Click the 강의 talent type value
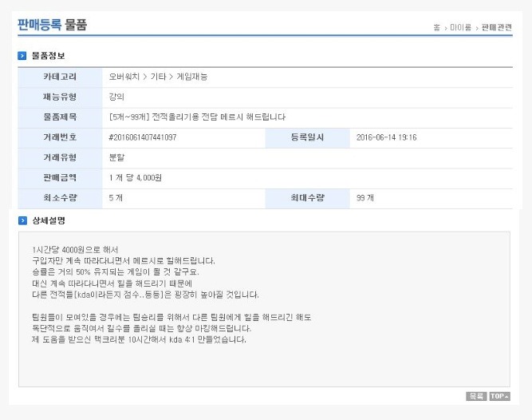This screenshot has width=532, height=420. [116, 97]
